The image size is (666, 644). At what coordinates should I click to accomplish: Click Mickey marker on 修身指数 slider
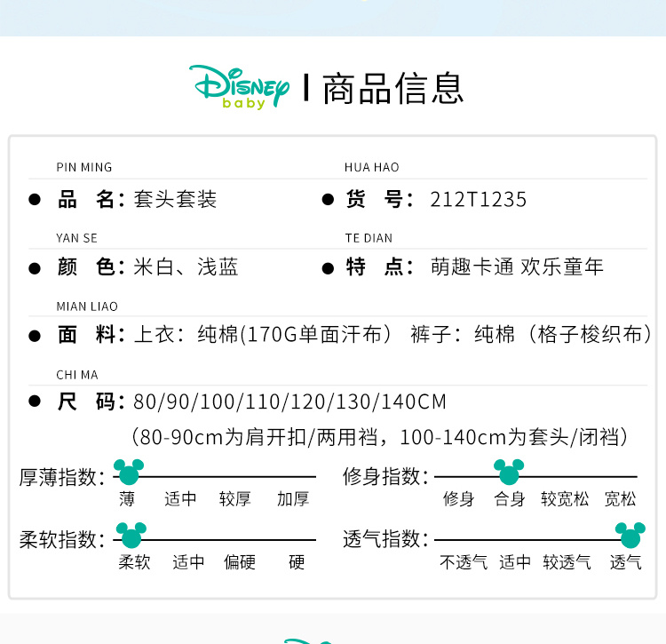(x=509, y=472)
